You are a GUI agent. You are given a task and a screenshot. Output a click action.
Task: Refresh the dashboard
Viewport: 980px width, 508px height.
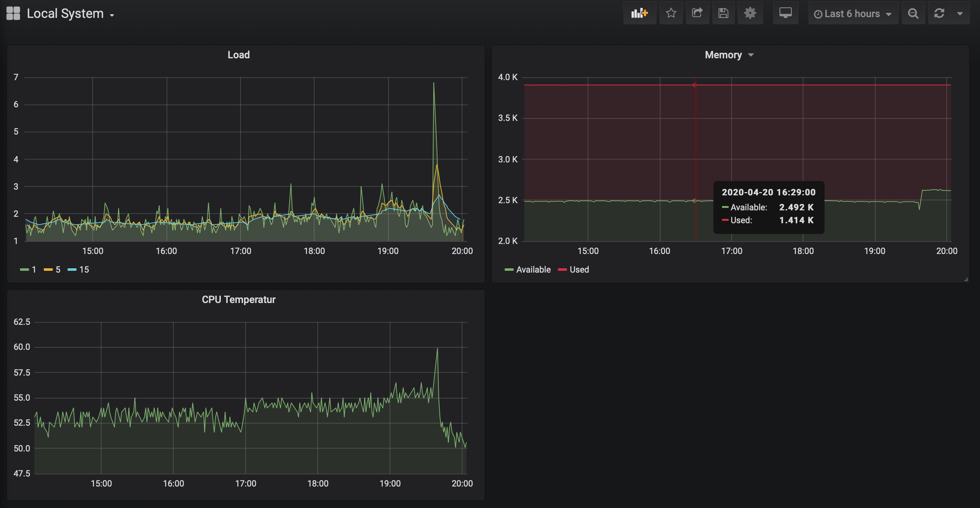click(939, 13)
